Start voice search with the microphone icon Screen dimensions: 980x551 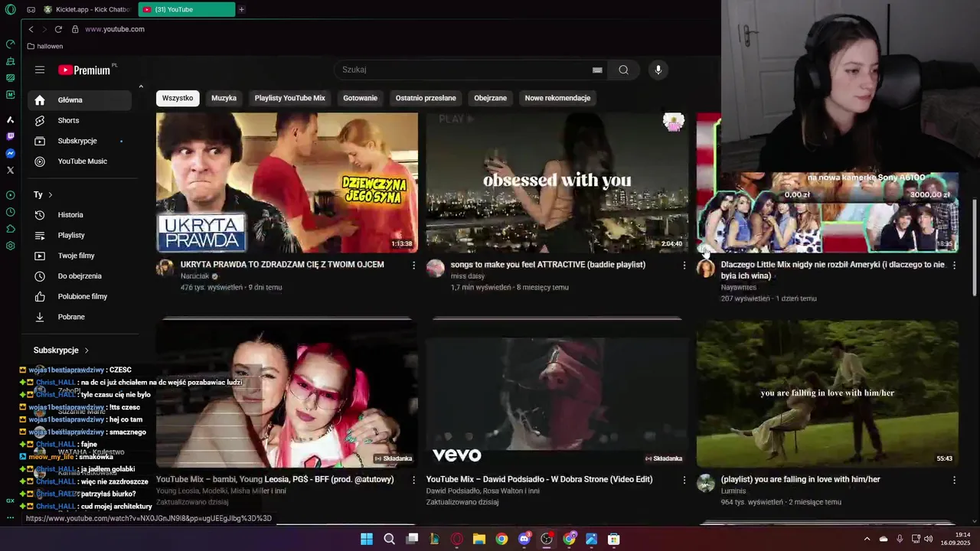tap(658, 70)
